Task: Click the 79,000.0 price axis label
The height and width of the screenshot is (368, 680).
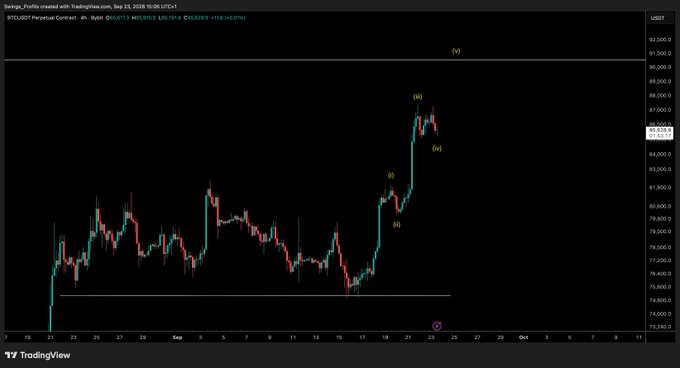Action: click(x=660, y=231)
